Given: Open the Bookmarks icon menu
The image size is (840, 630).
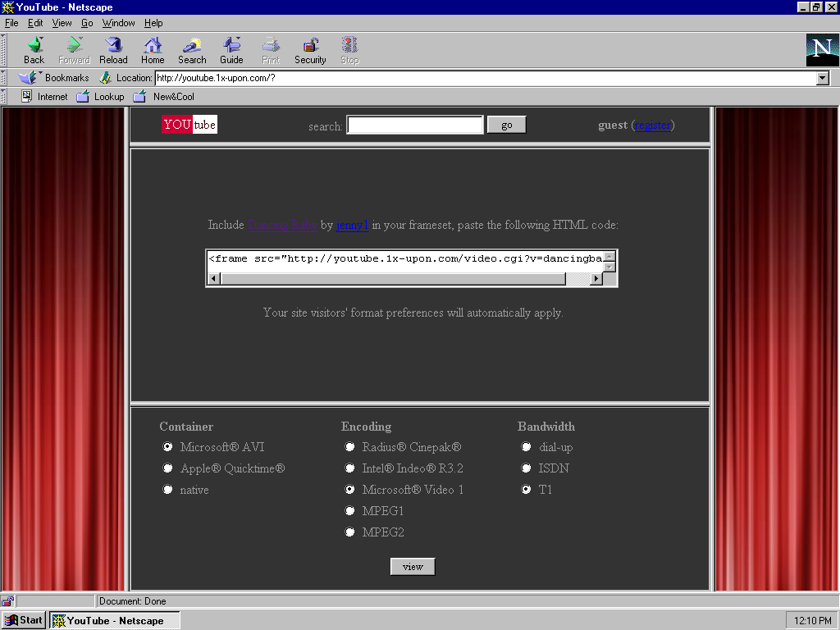Looking at the screenshot, I should click(29, 78).
